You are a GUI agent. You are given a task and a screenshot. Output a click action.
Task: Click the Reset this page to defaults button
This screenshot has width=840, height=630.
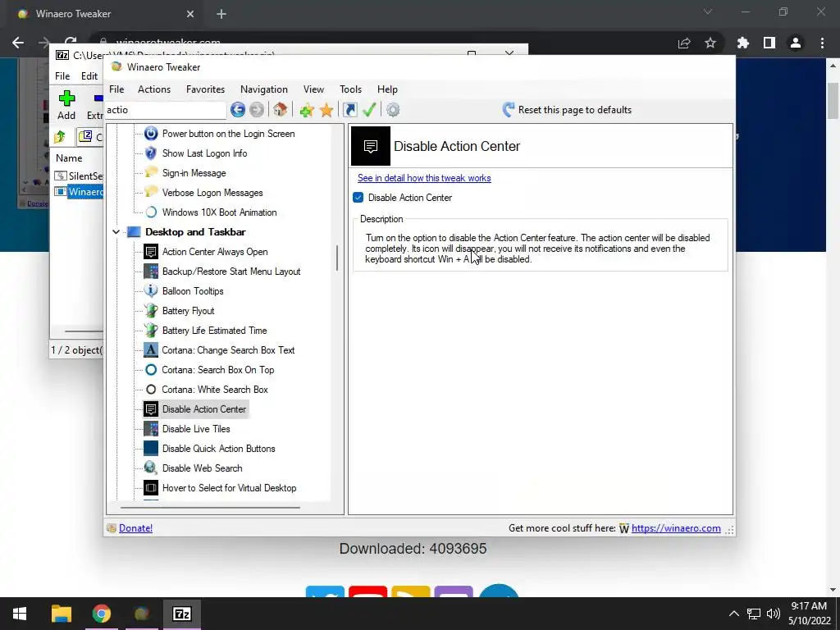(568, 110)
